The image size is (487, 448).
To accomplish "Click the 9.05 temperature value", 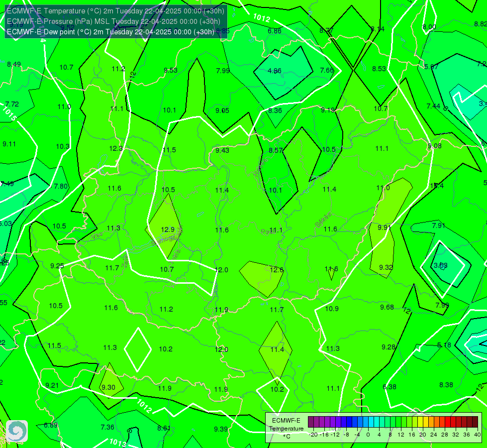I will (x=222, y=111).
